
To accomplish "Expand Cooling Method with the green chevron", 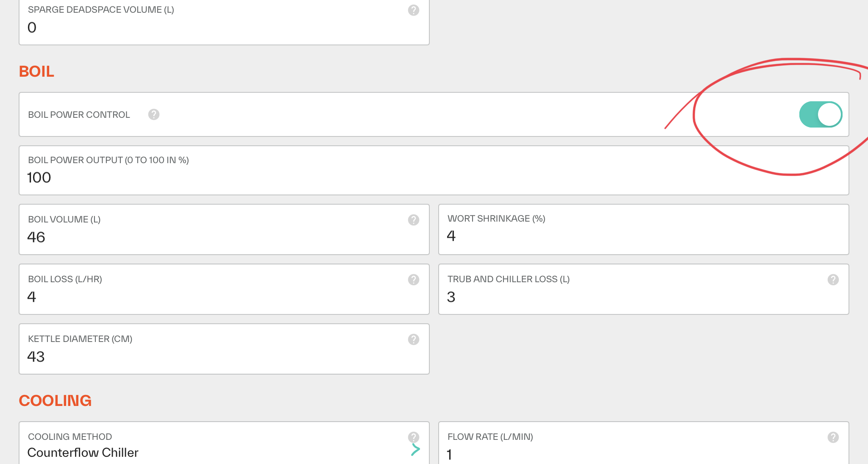I will point(415,450).
